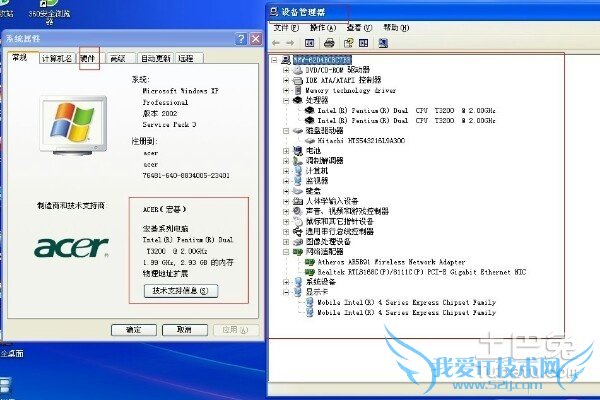Open 帮助(H) menu in Device Manager
Image resolution: width=600 pixels, height=400 pixels.
(x=396, y=28)
